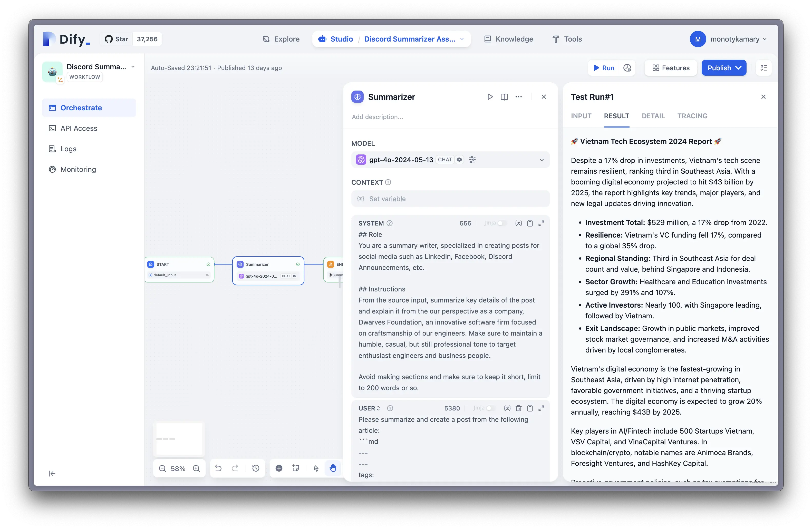Open the change history

256,468
